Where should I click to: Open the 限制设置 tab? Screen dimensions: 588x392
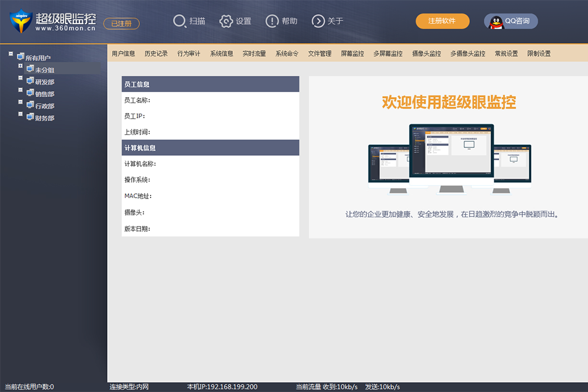[539, 54]
